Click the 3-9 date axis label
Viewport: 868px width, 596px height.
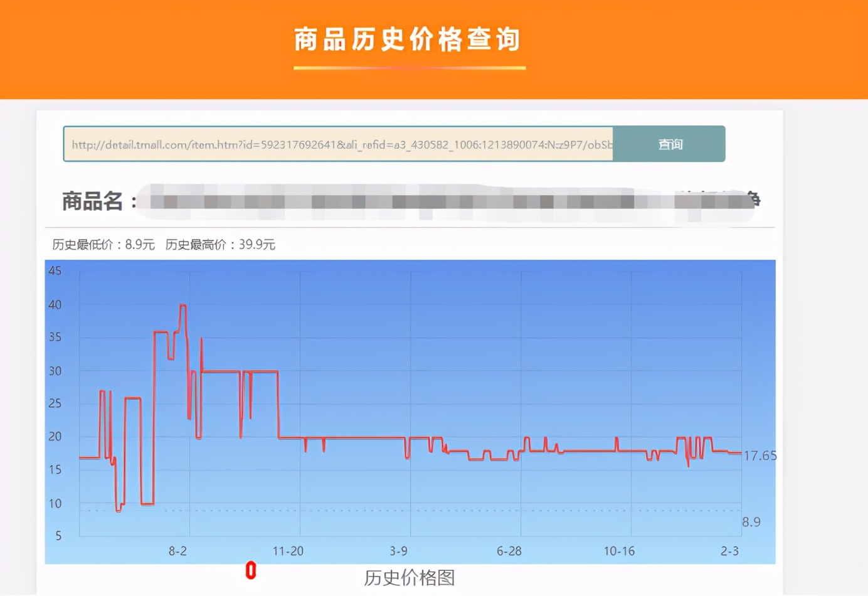pyautogui.click(x=398, y=551)
